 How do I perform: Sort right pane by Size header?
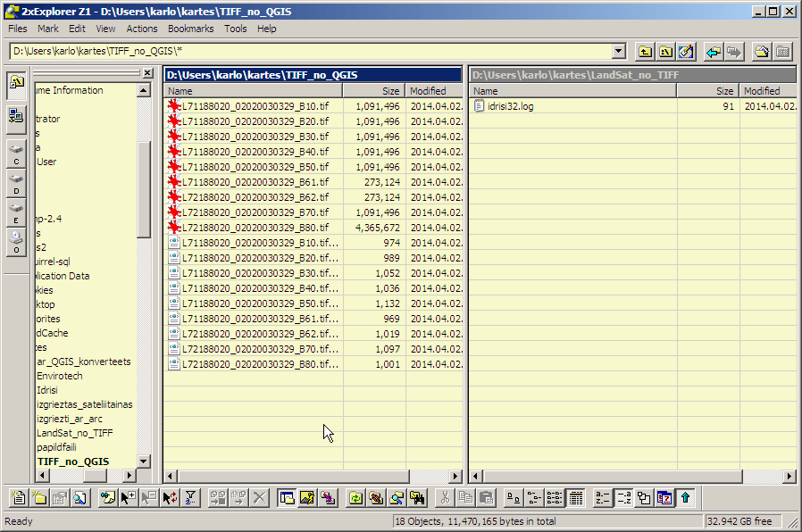tap(708, 91)
